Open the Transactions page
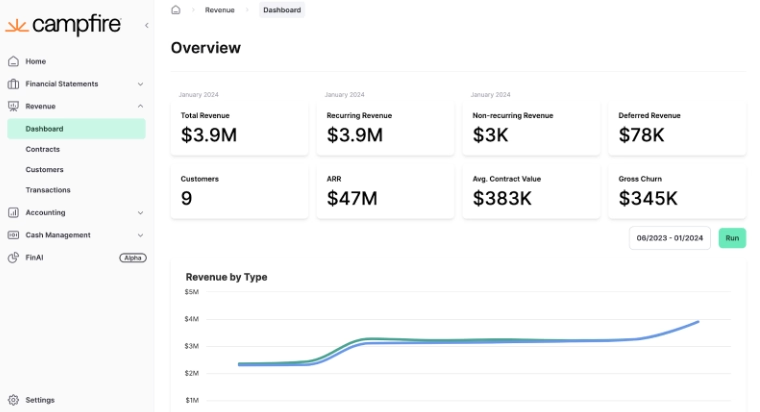The height and width of the screenshot is (412, 760). [48, 190]
